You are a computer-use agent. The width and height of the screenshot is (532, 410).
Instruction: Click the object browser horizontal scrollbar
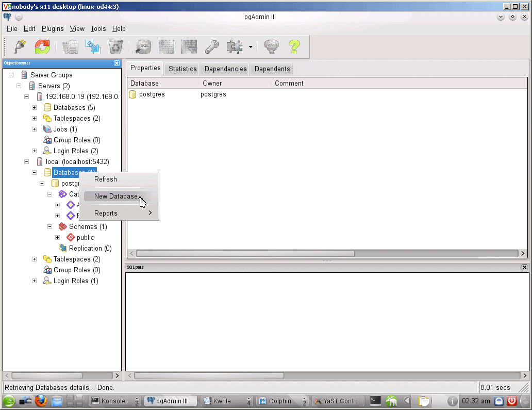coord(47,376)
